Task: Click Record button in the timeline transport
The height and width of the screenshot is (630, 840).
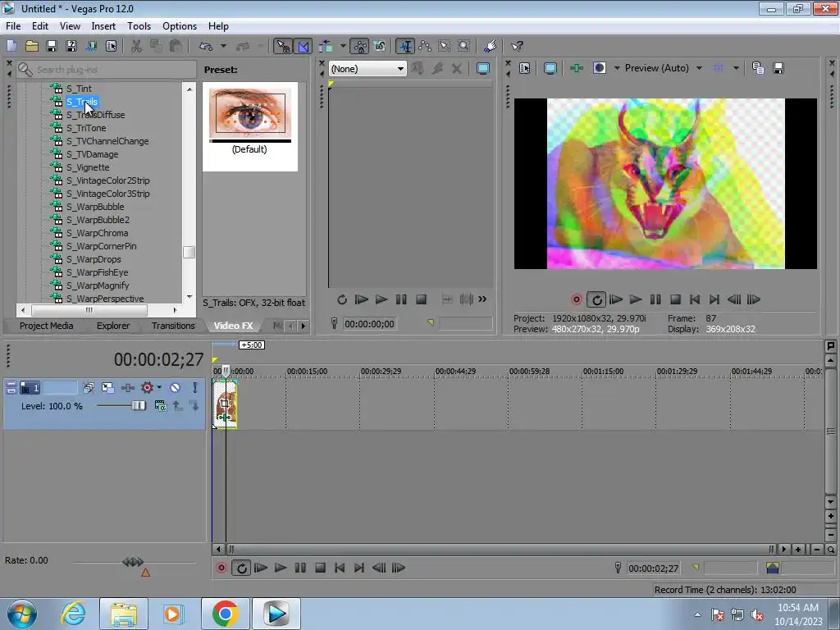Action: (221, 568)
